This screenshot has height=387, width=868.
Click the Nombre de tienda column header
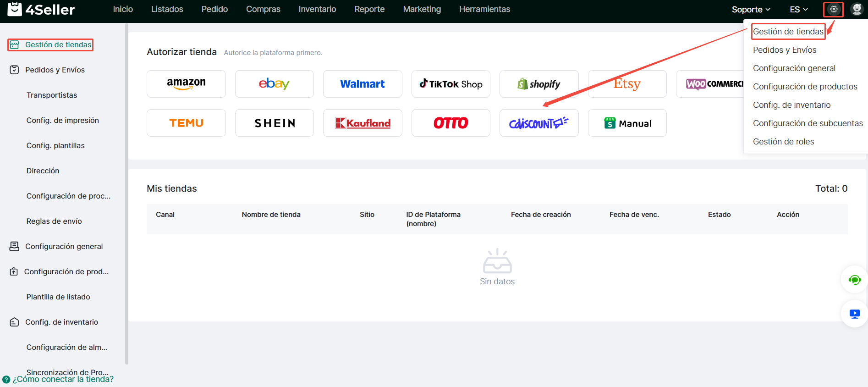pyautogui.click(x=271, y=215)
